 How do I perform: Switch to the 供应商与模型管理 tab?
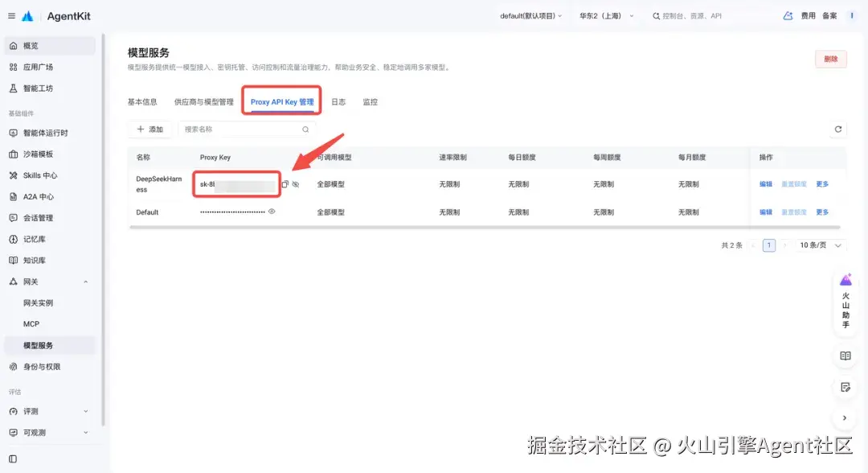click(x=203, y=102)
